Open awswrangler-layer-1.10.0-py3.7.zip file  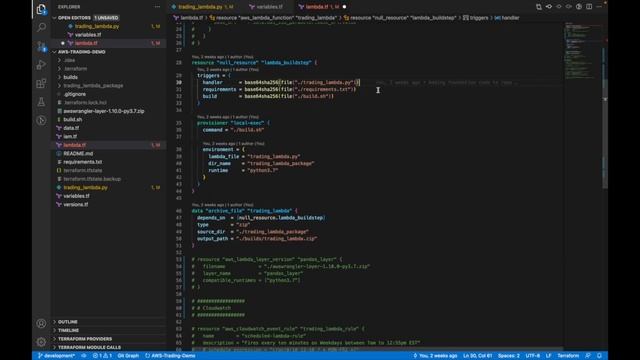click(x=103, y=111)
